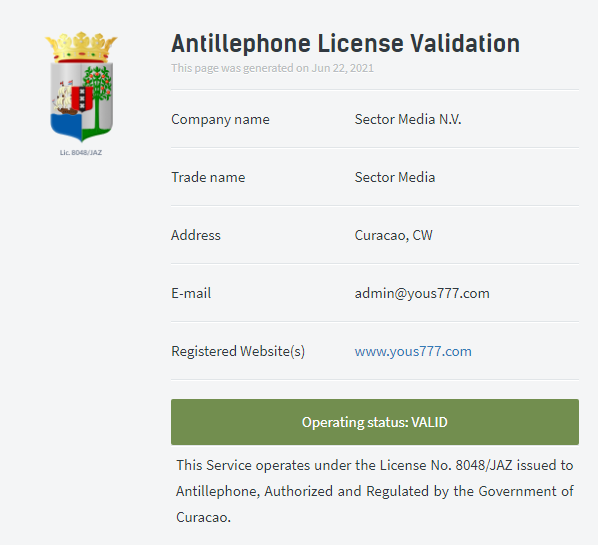Click the Registered Website(s) label
598x545 pixels.
tap(238, 351)
